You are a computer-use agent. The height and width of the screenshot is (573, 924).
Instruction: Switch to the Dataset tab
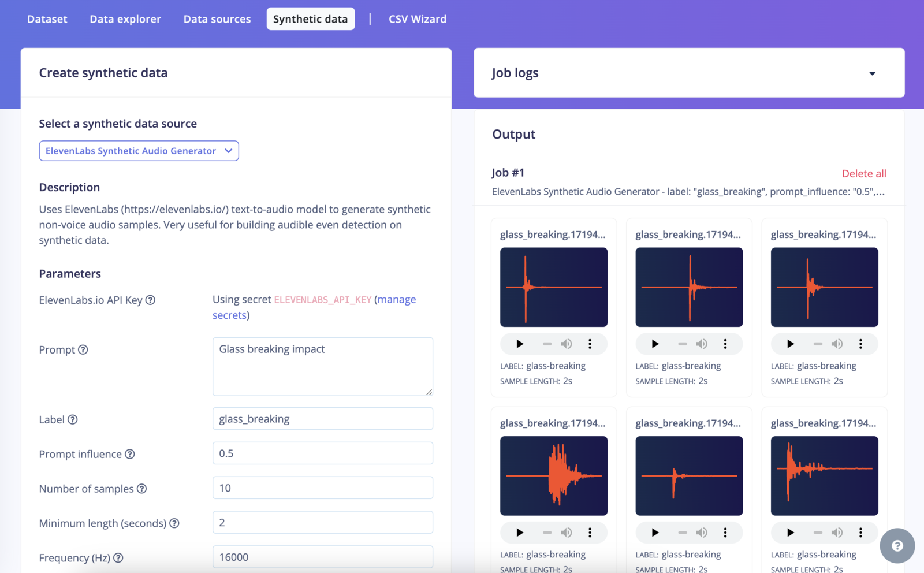click(x=47, y=19)
